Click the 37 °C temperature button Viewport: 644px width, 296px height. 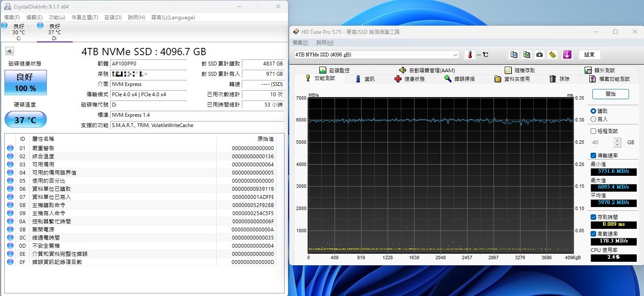click(x=26, y=119)
